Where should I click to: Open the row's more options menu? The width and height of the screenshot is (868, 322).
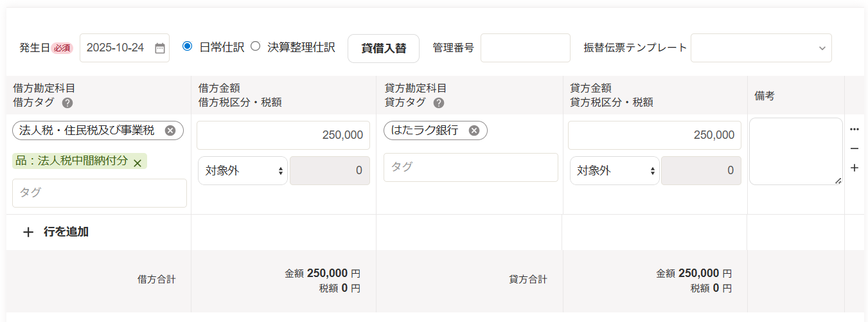pyautogui.click(x=854, y=129)
